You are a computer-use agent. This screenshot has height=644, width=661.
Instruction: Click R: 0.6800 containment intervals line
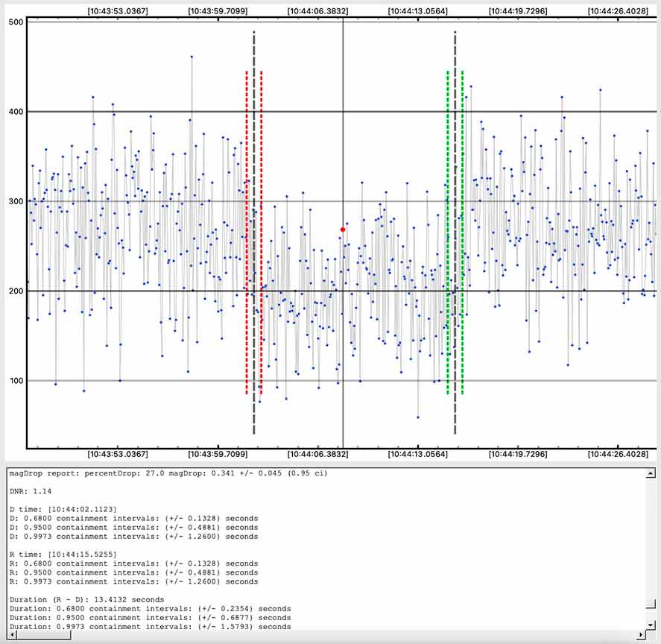point(133,563)
